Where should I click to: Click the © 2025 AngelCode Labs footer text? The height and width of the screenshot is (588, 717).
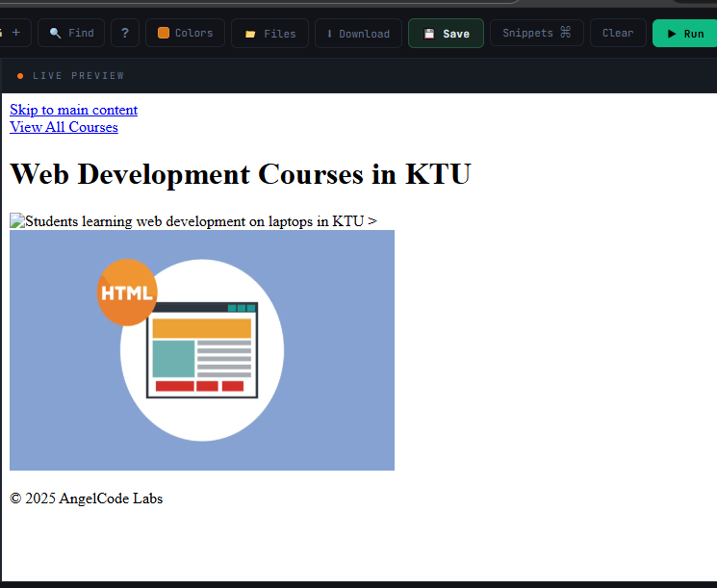pos(87,499)
